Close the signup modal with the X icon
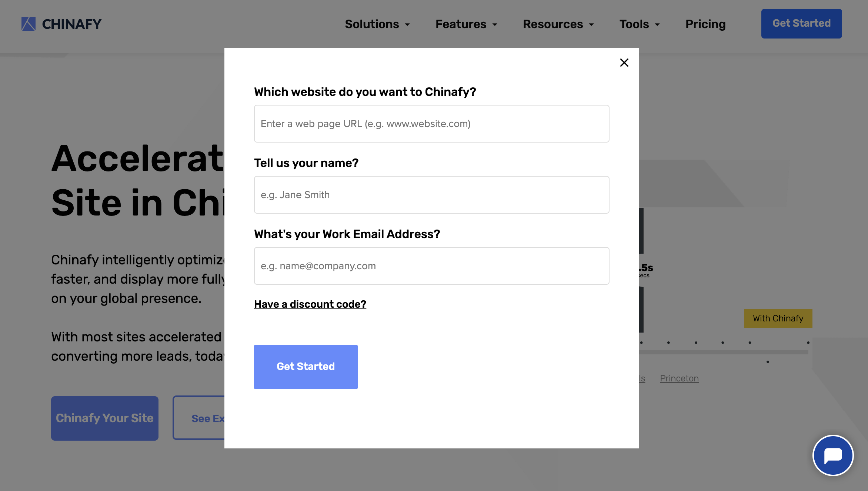Screen dimensions: 868x491 [x=624, y=63]
